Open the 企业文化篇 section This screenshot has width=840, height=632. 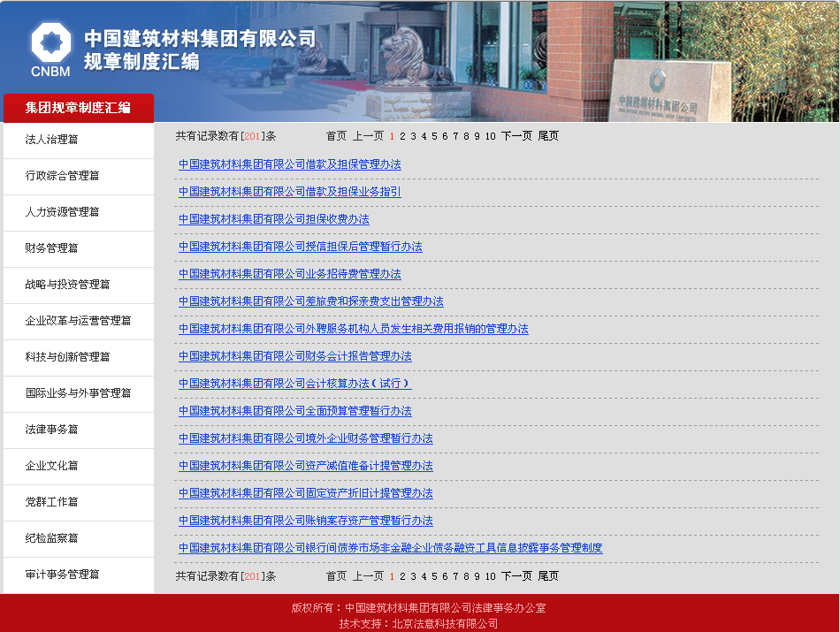pos(51,466)
